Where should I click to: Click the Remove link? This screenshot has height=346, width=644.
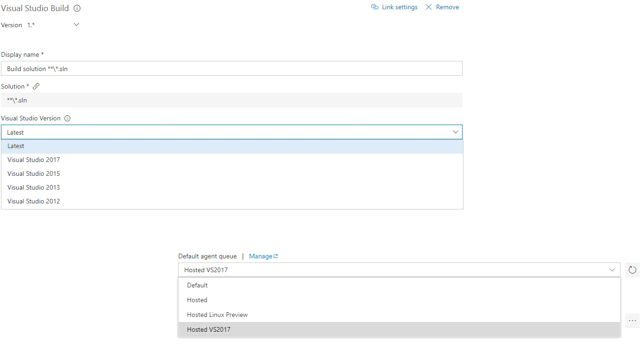[x=447, y=7]
